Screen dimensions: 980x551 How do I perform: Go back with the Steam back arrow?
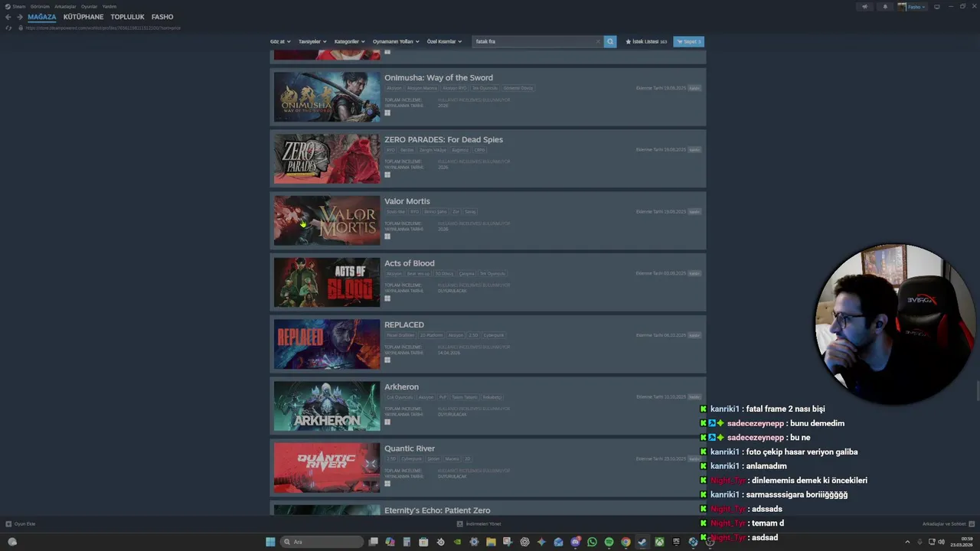pyautogui.click(x=8, y=17)
